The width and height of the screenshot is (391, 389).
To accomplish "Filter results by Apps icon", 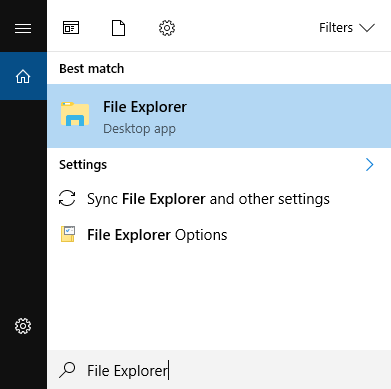I will coord(71,28).
